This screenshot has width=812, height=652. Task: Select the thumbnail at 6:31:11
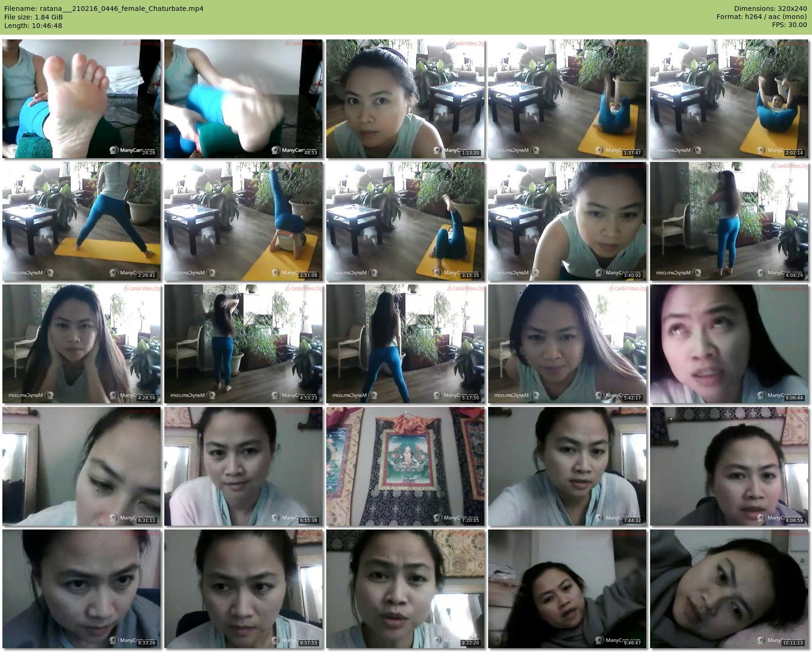81,466
